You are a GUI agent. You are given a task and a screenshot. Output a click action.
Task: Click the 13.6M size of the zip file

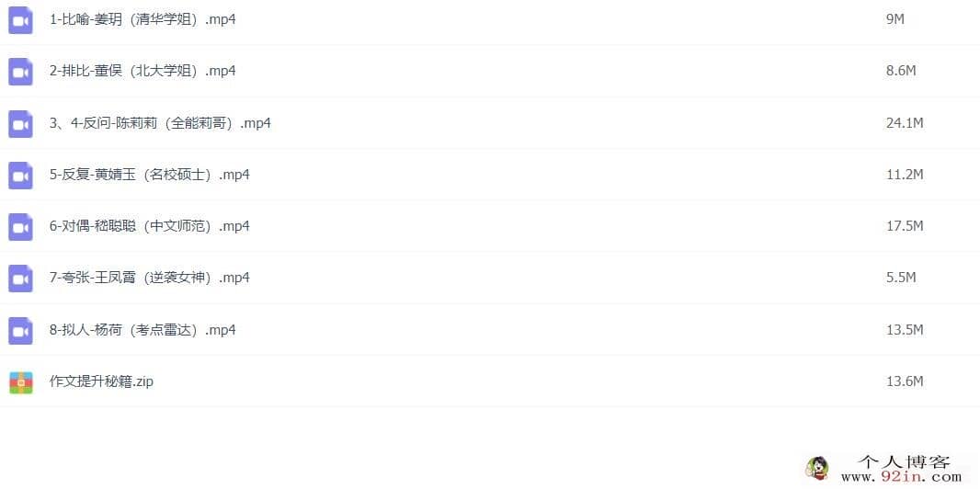point(905,381)
